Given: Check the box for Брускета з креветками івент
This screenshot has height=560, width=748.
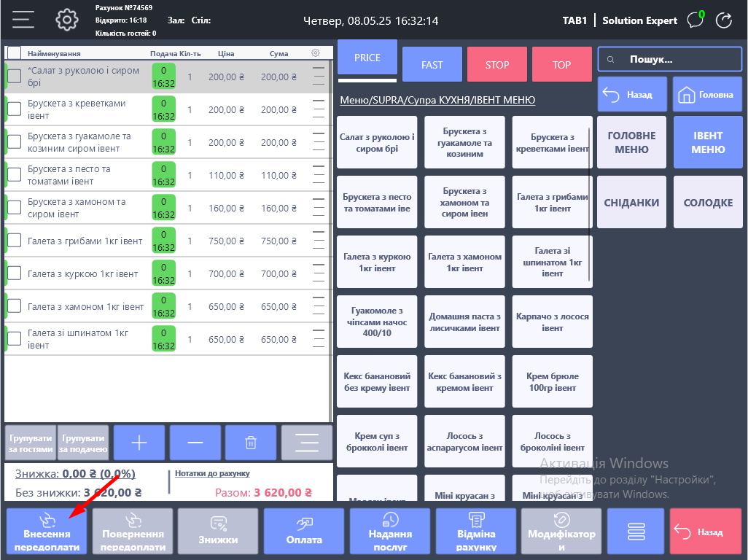Looking at the screenshot, I should (x=15, y=109).
